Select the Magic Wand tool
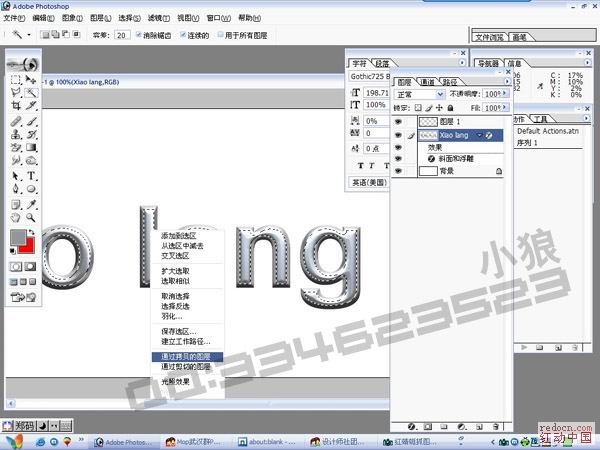 [31, 93]
